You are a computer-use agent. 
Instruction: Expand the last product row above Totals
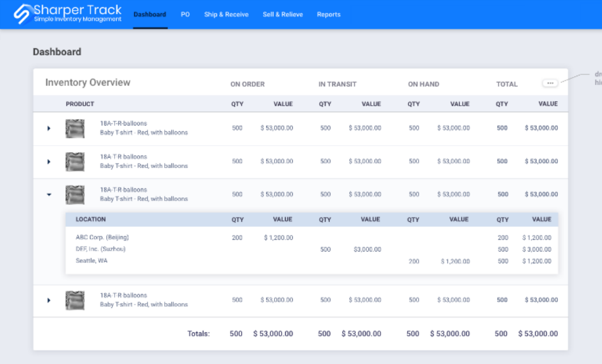pos(49,300)
